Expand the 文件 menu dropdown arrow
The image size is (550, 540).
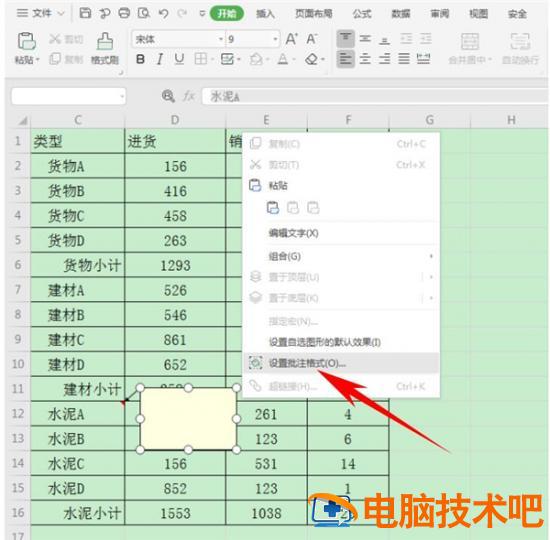[x=61, y=14]
